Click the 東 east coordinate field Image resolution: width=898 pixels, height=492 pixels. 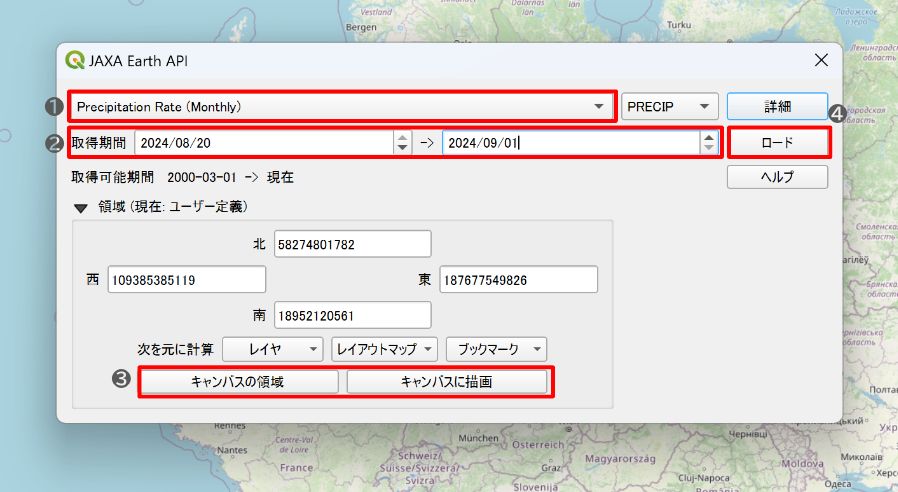pos(518,280)
